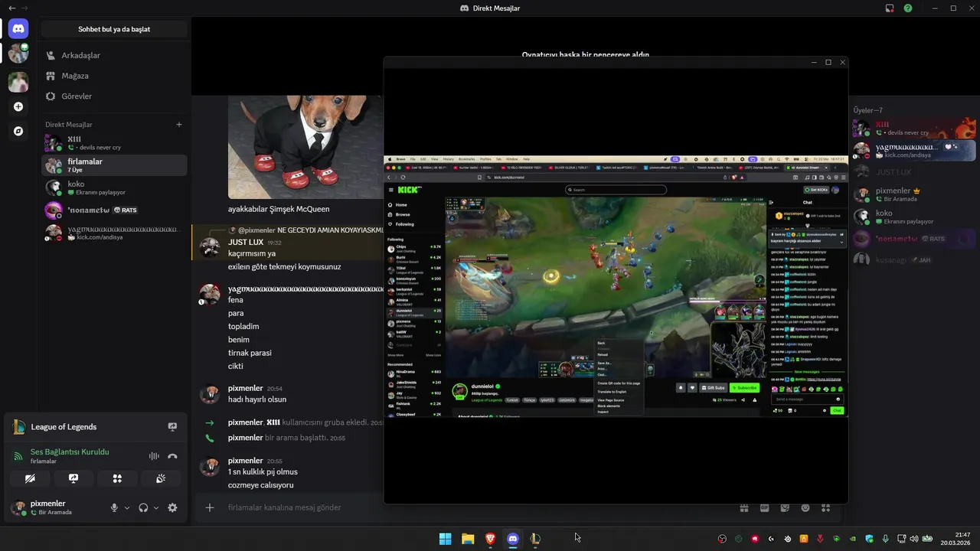
Task: Open the Soundboard button
Action: [x=161, y=478]
